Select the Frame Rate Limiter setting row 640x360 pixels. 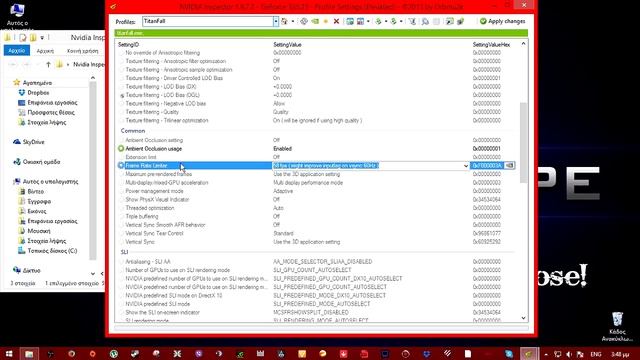point(316,165)
